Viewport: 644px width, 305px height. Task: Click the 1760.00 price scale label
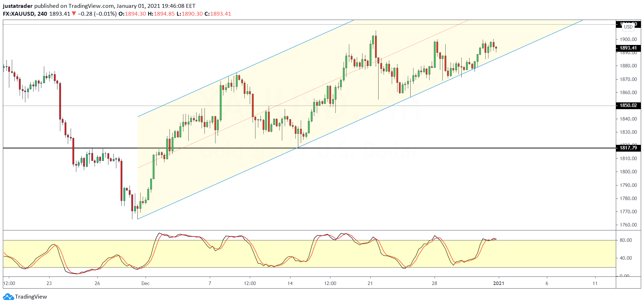tap(628, 225)
